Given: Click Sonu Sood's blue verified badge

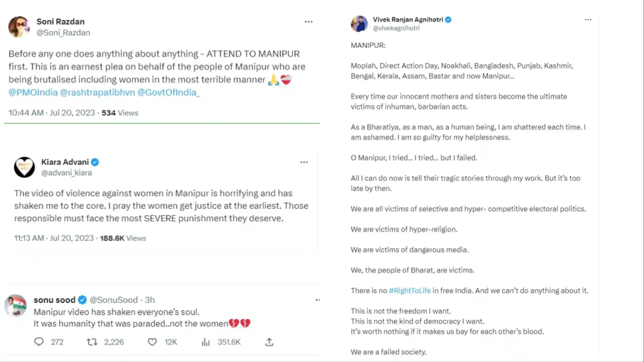Looking at the screenshot, I should [82, 300].
